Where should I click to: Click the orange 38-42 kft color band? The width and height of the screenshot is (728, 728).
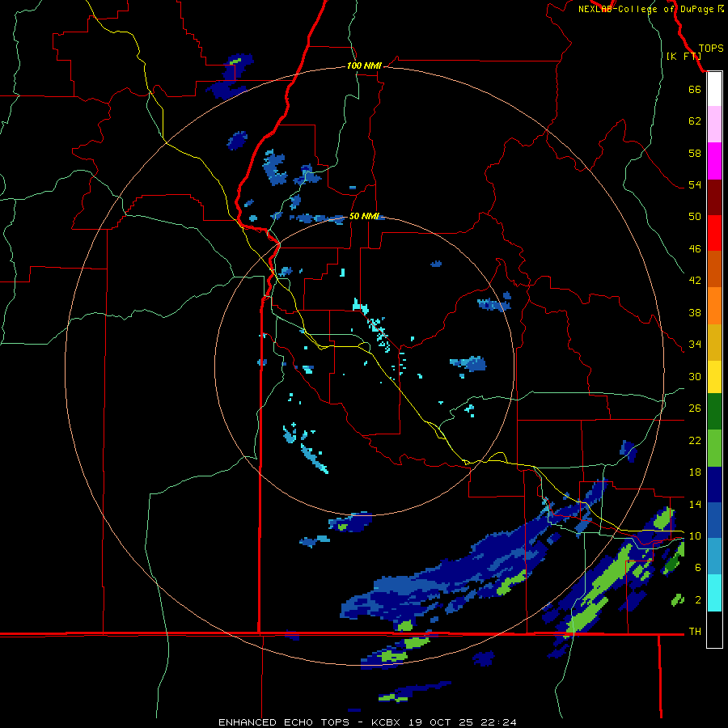(714, 306)
